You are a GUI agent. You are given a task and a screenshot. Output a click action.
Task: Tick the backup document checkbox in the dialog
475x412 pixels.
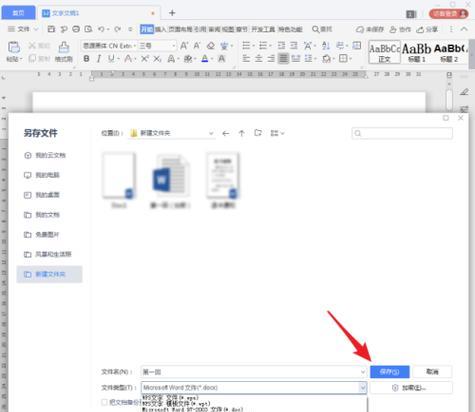(104, 402)
